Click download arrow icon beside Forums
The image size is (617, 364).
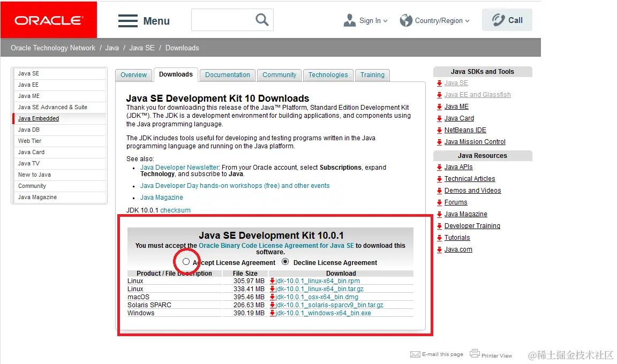439,202
